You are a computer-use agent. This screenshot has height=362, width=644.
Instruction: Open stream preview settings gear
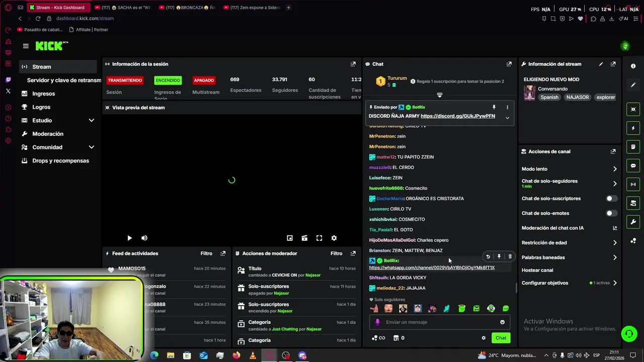334,238
